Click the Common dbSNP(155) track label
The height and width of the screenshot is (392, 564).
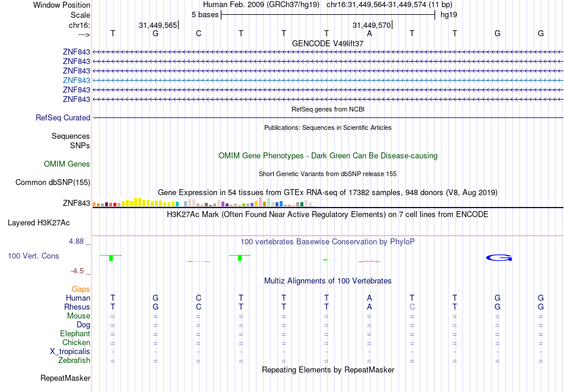[x=53, y=183]
